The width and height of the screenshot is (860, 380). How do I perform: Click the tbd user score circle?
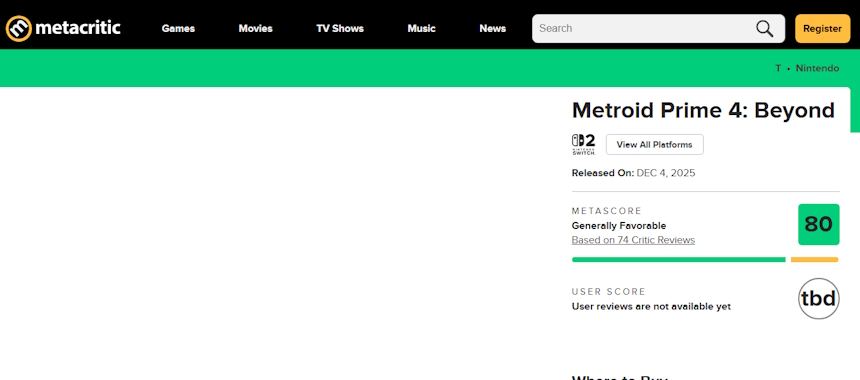point(818,299)
